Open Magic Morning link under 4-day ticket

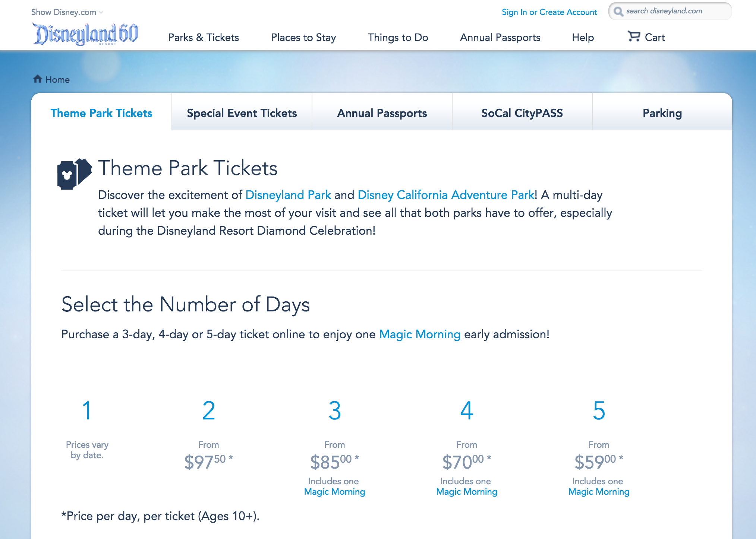tap(467, 492)
